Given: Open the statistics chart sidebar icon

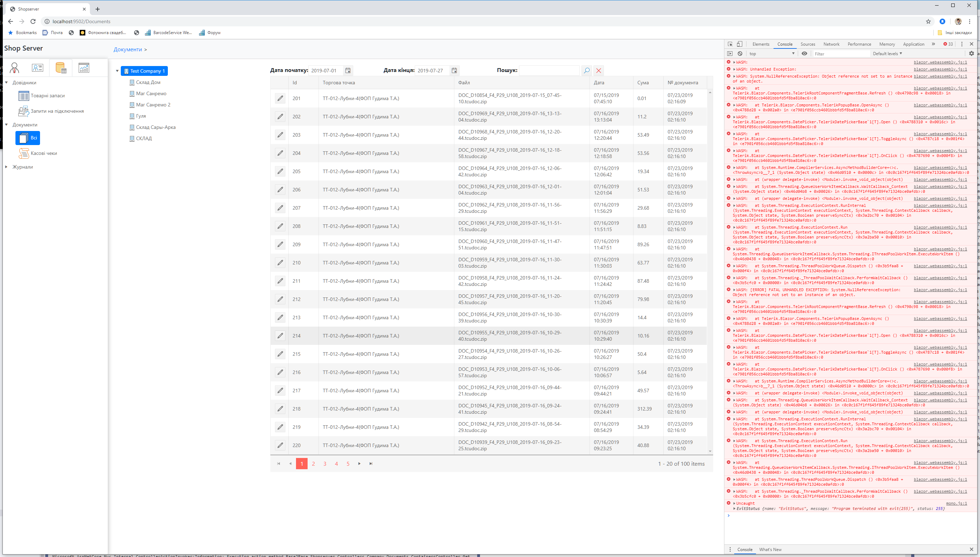Looking at the screenshot, I should coord(84,68).
